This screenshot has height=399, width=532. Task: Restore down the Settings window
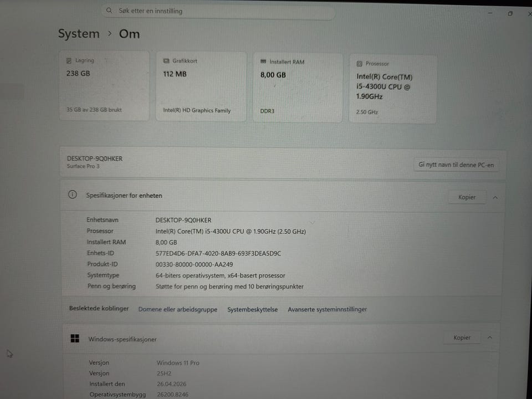(x=510, y=13)
